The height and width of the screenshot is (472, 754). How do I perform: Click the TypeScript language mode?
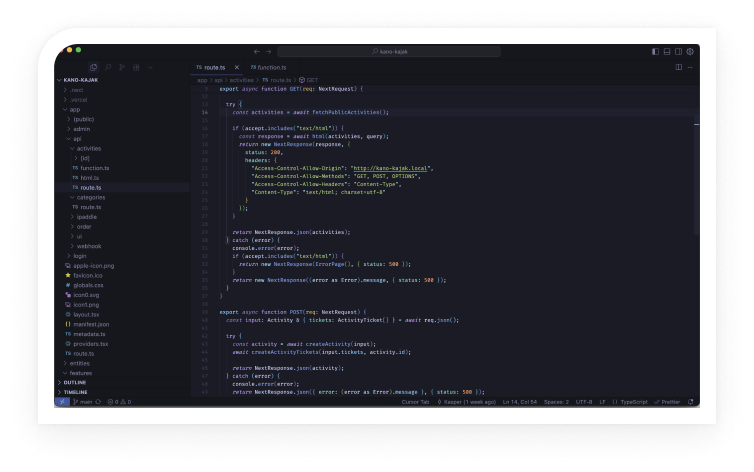coord(633,401)
